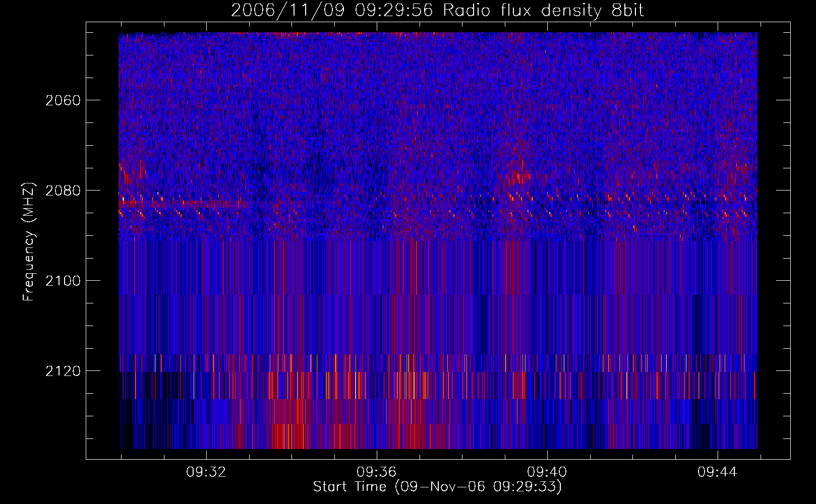Click the 2080 frequency tick label

pos(63,191)
